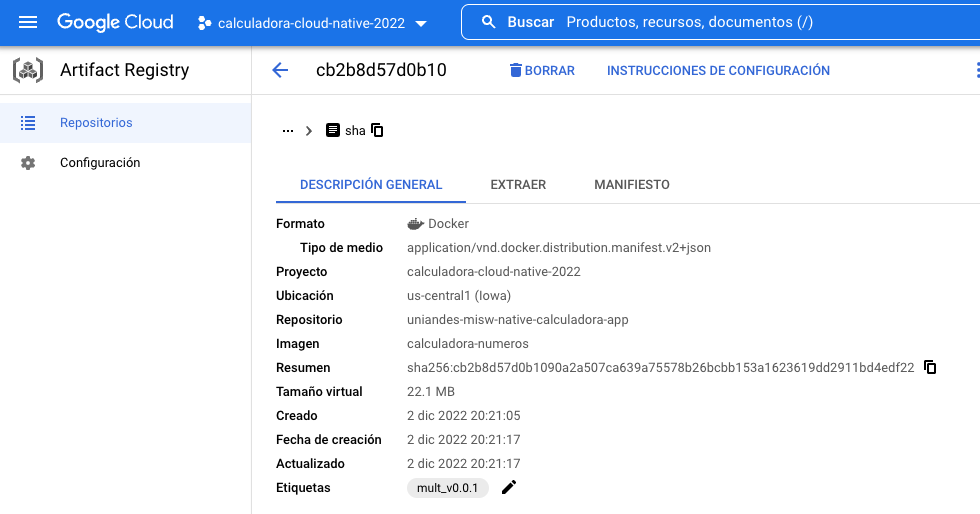Click the Creado date 2 dic 2022 20:21:05
The width and height of the screenshot is (980, 514).
click(464, 416)
